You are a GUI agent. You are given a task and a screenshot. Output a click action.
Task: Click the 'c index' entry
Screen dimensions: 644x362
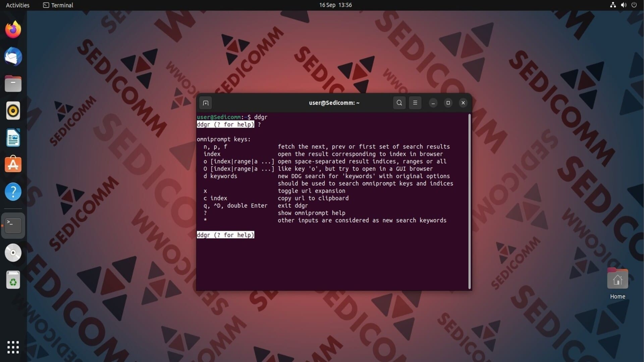(x=215, y=198)
